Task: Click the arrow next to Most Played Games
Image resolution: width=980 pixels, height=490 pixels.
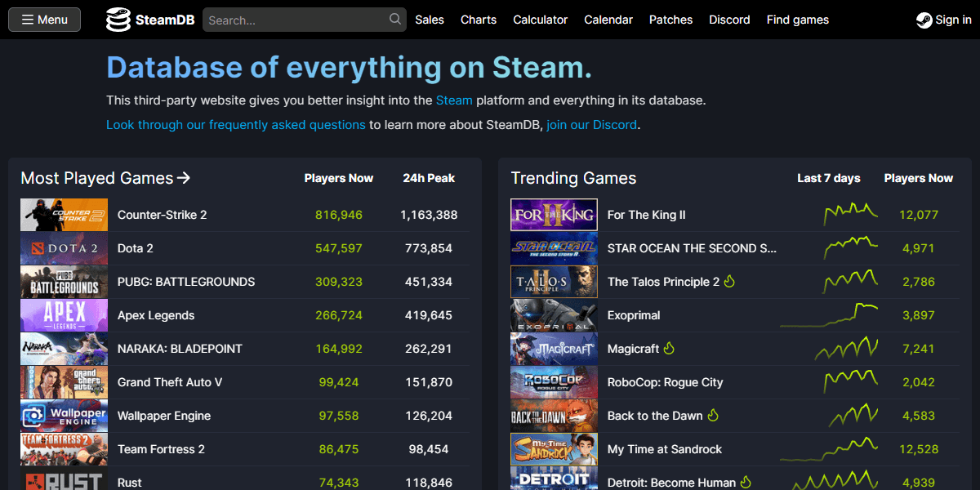Action: pos(184,178)
